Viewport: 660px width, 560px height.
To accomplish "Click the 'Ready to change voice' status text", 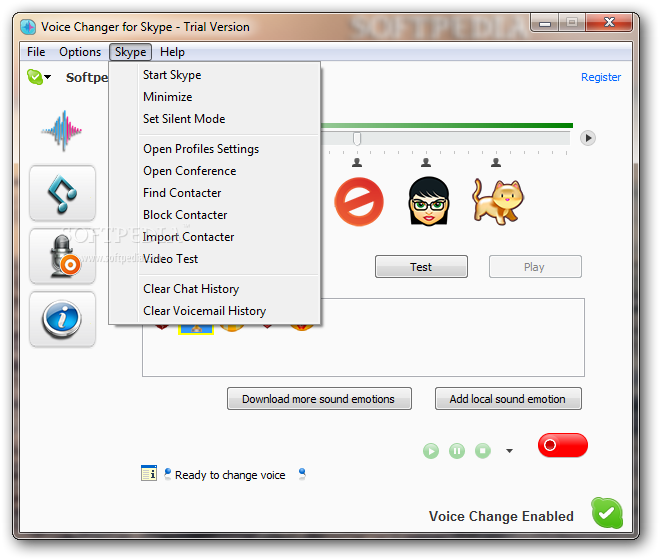I will (230, 475).
